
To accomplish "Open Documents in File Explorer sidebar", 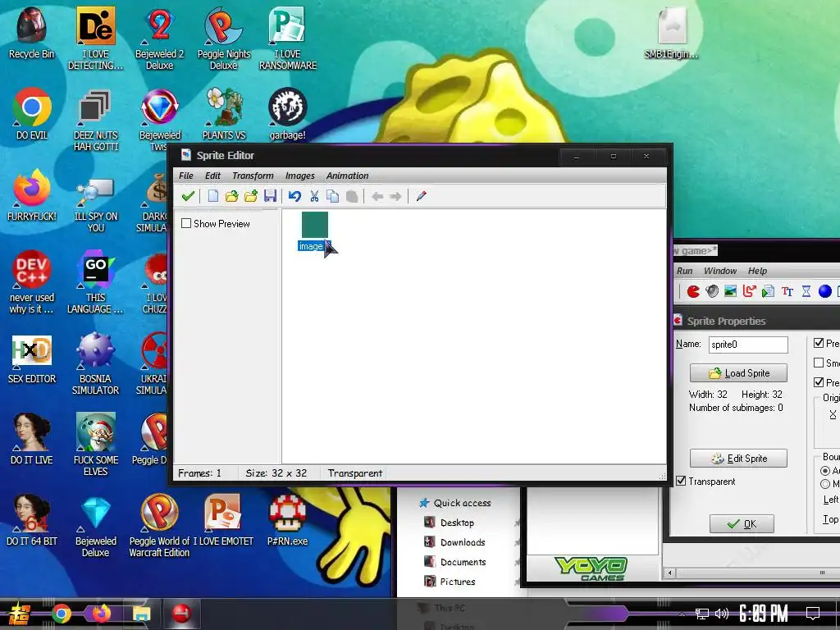I will 454,562.
